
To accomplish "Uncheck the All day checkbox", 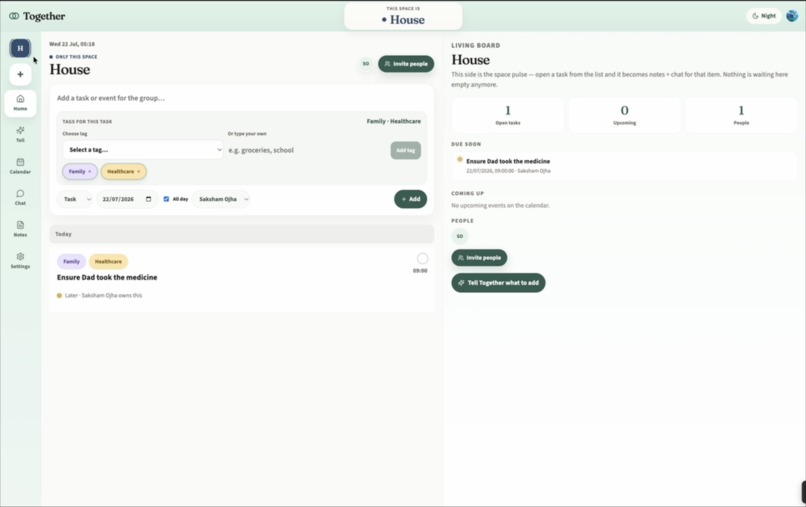I will coord(166,199).
